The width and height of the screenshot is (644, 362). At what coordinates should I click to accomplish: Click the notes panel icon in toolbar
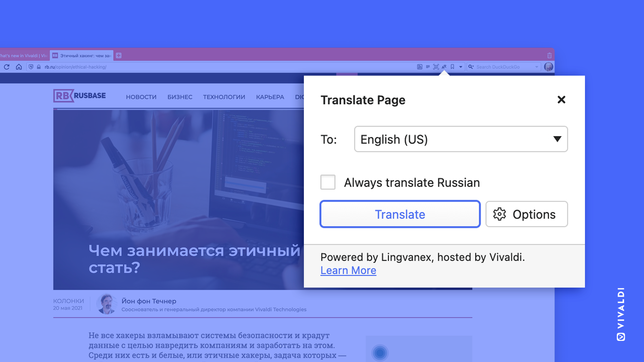click(x=428, y=67)
